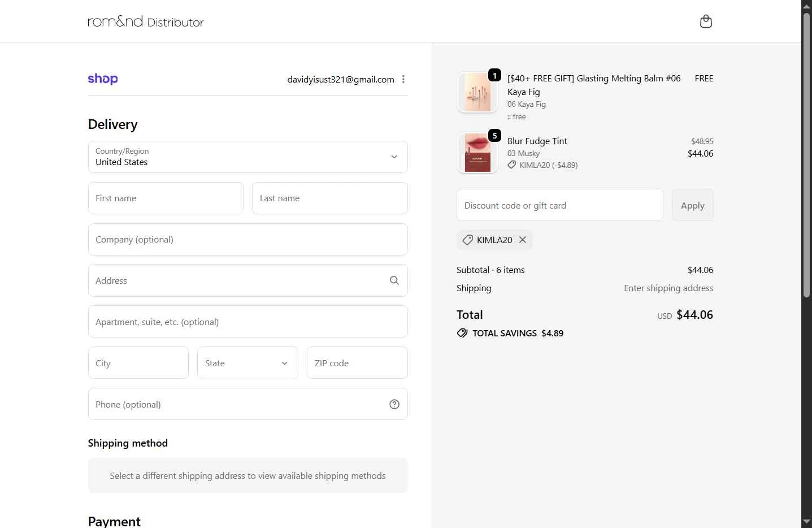Click the address search magnifier icon

(394, 280)
